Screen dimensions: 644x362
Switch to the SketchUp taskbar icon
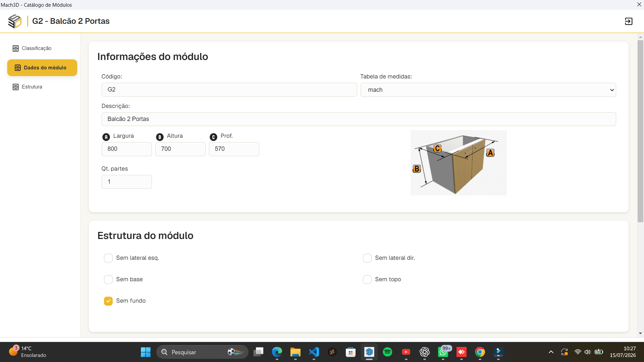click(369, 352)
